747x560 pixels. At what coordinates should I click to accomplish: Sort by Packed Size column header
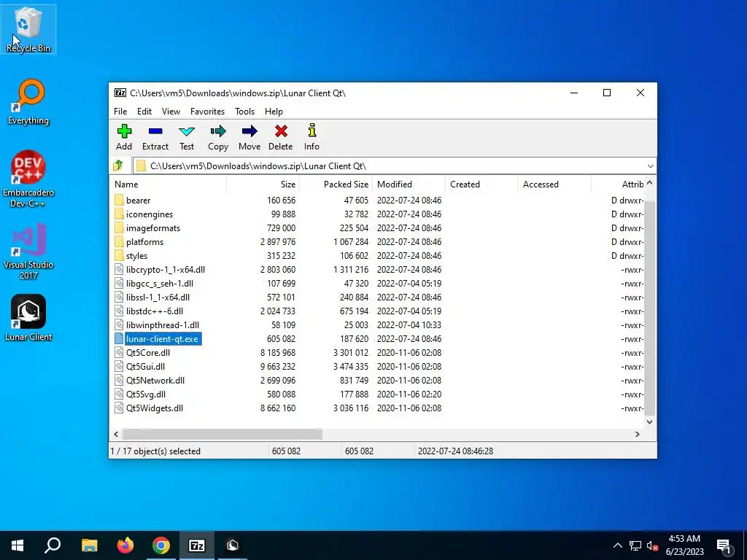(x=336, y=184)
